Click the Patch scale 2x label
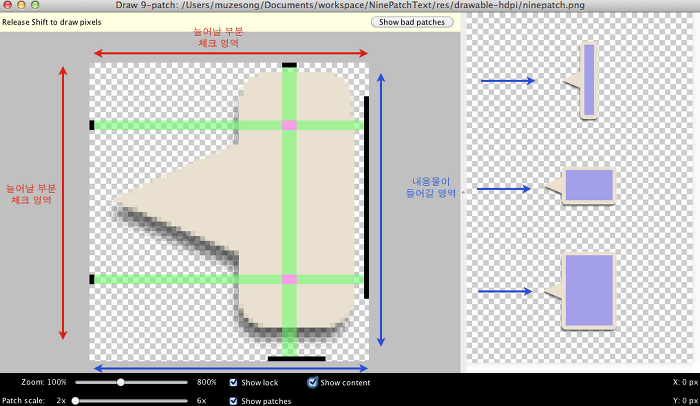The height and width of the screenshot is (406, 700). (x=34, y=401)
